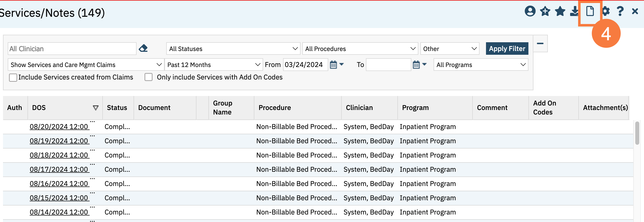Open the settings gear icon
This screenshot has height=222, width=644.
[x=606, y=11]
